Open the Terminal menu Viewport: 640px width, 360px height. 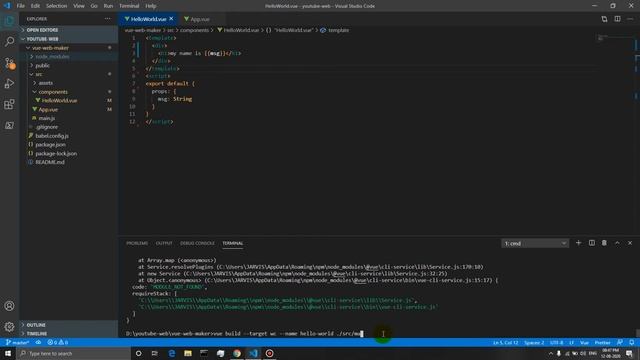(x=129, y=6)
